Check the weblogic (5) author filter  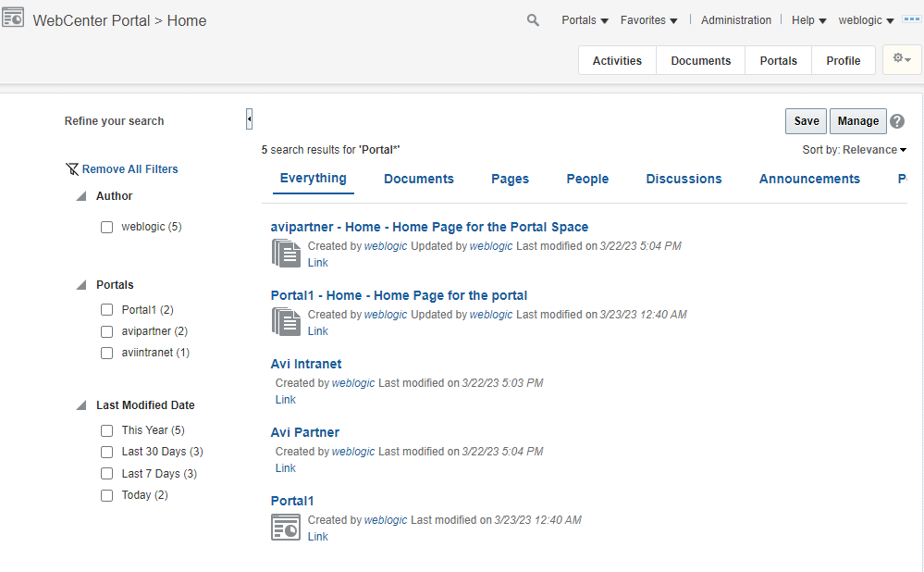(106, 227)
